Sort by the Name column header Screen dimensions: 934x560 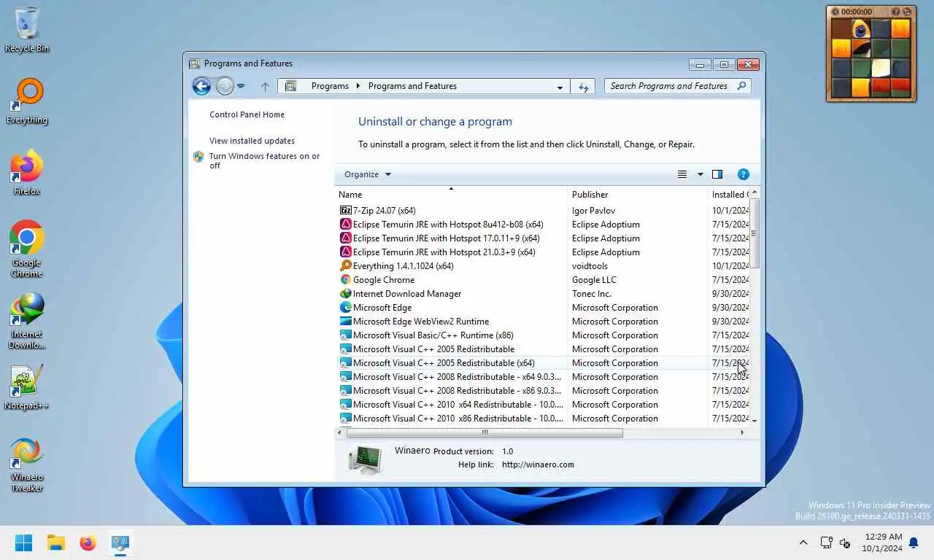point(451,195)
